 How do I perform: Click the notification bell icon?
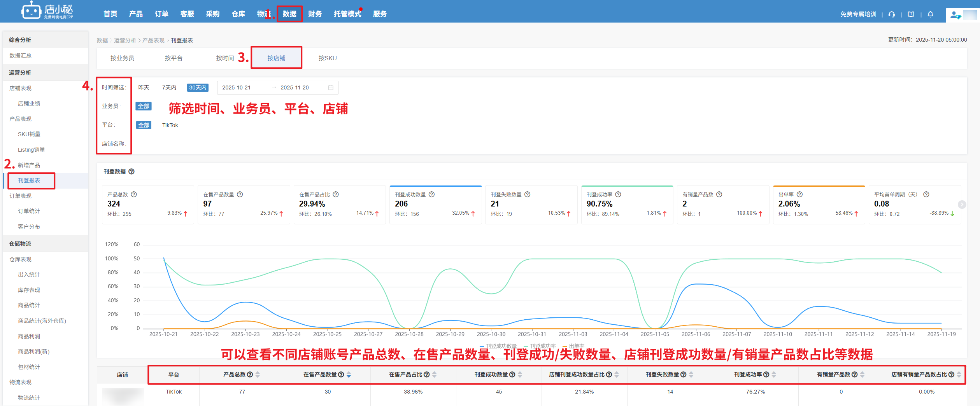(930, 14)
